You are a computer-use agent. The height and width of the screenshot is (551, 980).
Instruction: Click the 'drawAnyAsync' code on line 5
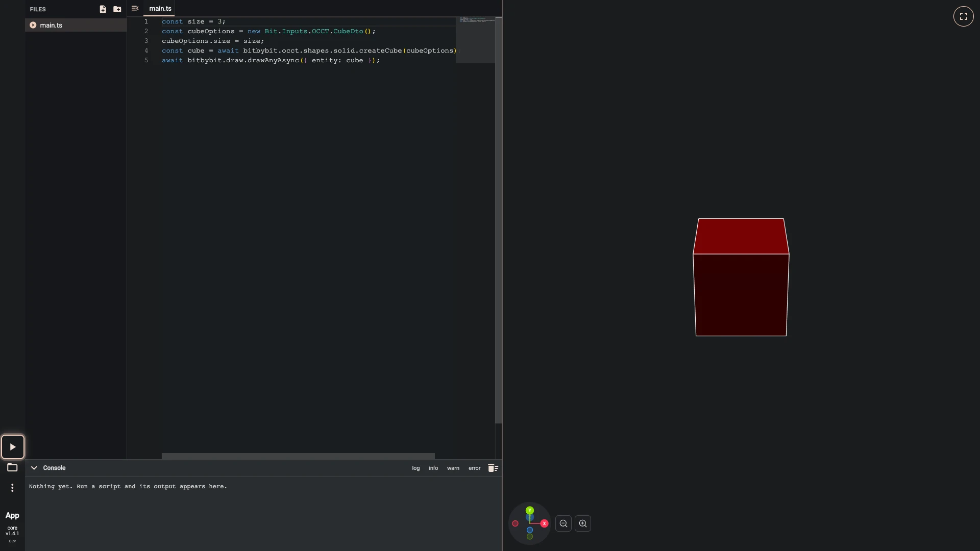click(x=273, y=60)
